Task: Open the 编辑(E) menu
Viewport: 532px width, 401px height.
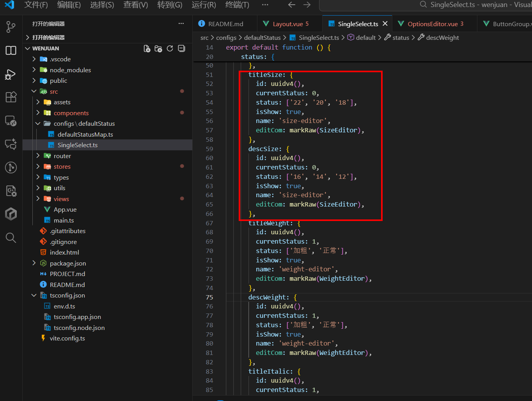Action: click(69, 5)
